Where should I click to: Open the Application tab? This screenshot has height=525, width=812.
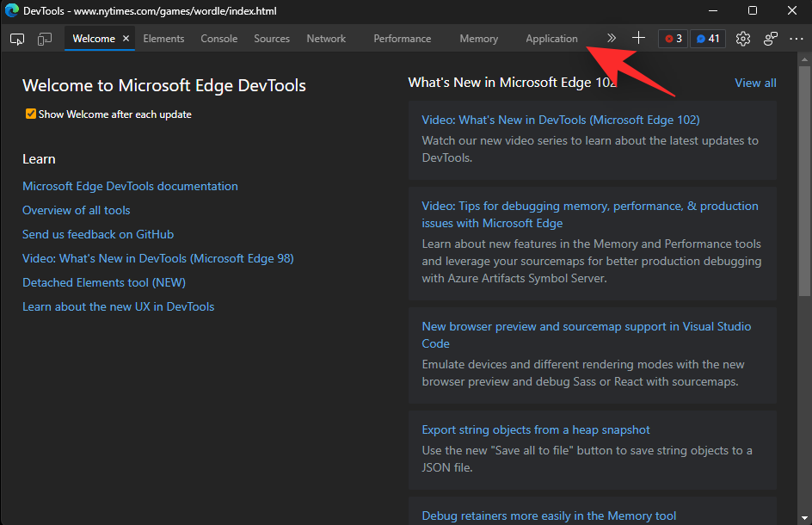tap(551, 39)
